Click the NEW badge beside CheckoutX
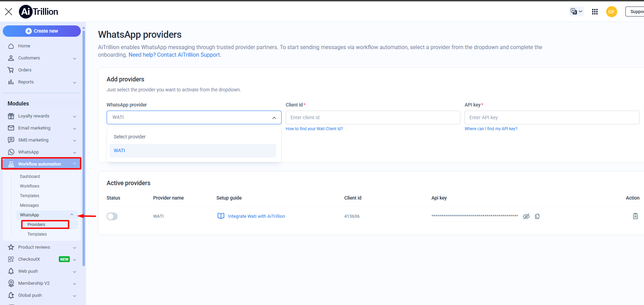Viewport: 644px width, 305px height. pyautogui.click(x=64, y=259)
